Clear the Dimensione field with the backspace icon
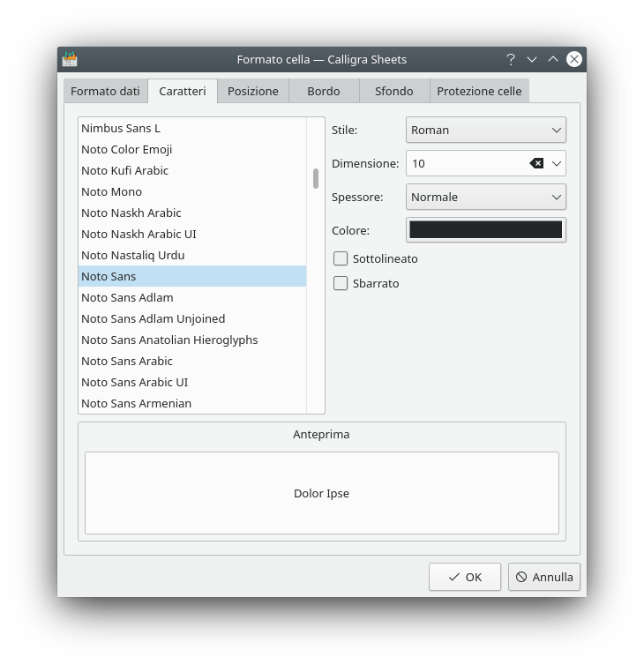 pyautogui.click(x=536, y=163)
